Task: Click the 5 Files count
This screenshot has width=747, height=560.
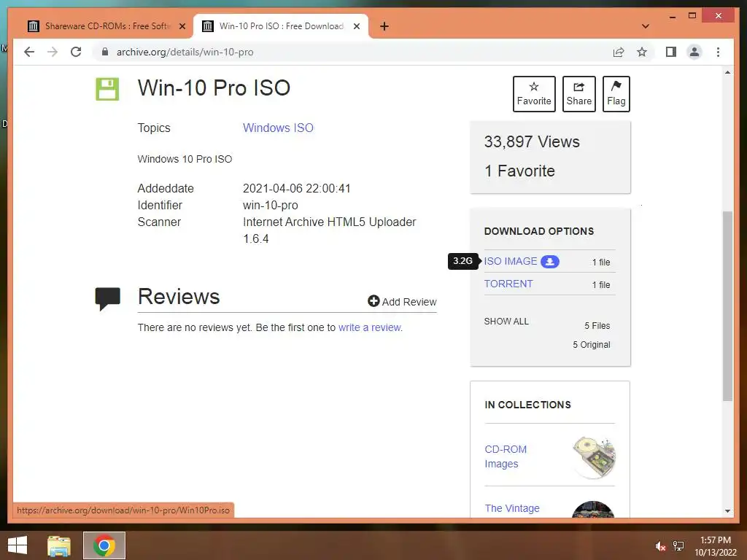Action: click(597, 326)
